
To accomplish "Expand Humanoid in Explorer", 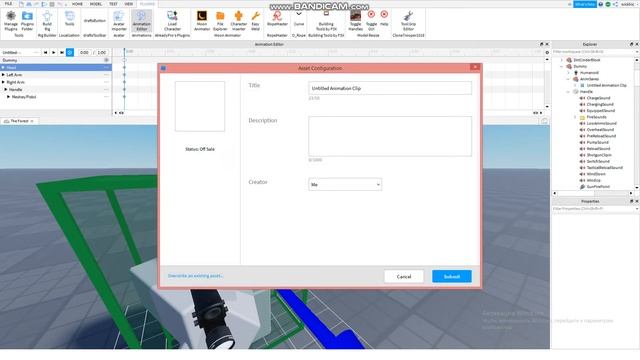I will [568, 73].
